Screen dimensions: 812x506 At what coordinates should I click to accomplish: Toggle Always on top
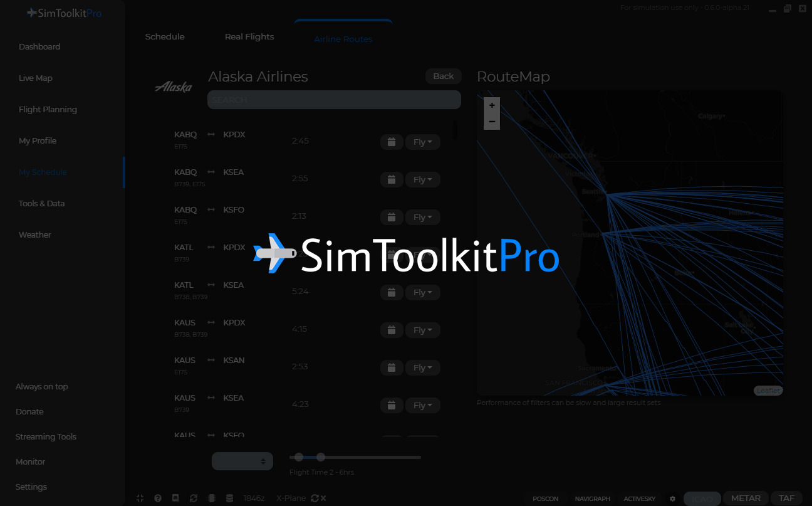click(x=42, y=387)
